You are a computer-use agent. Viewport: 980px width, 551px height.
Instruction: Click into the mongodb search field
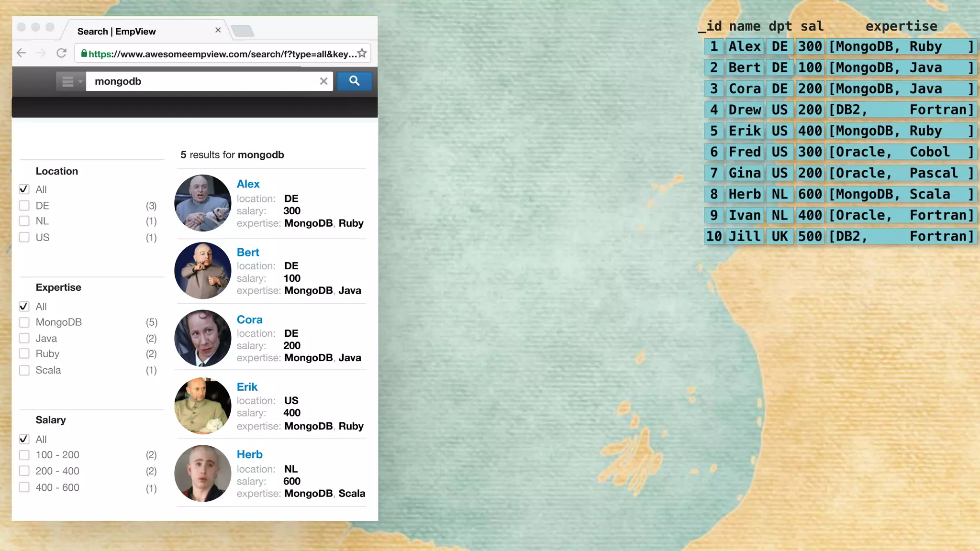201,81
